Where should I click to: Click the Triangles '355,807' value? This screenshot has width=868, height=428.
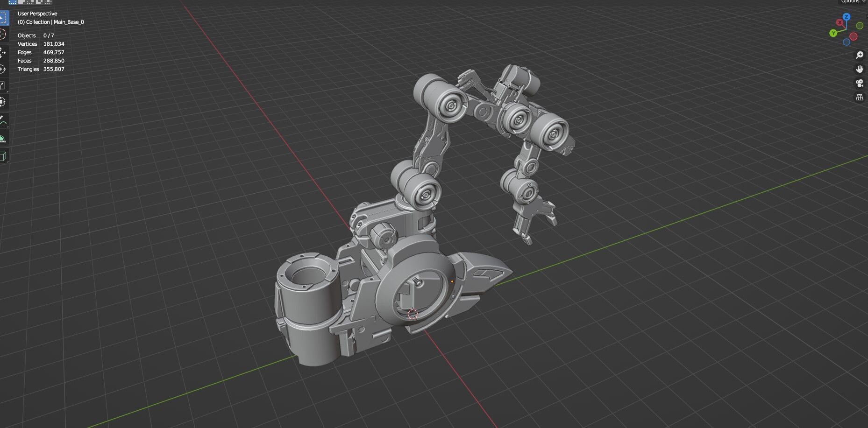[x=54, y=69]
